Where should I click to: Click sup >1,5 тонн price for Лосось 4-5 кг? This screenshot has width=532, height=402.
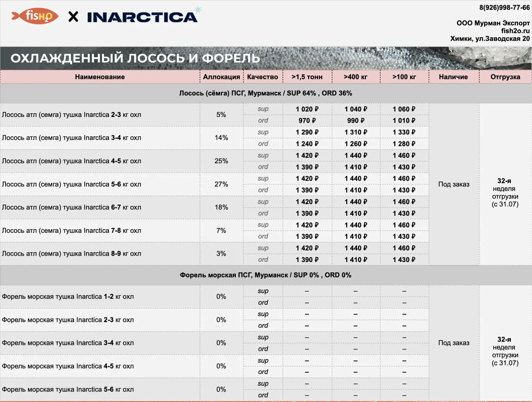307,155
